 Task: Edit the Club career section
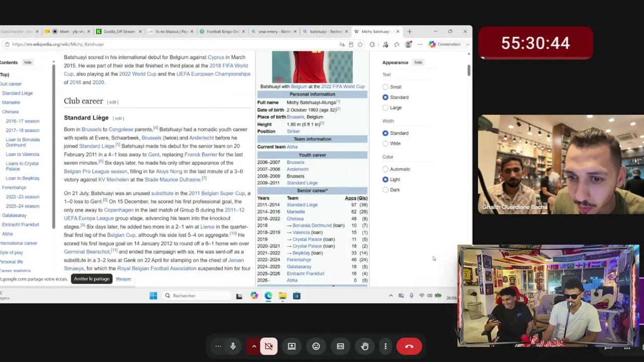click(113, 102)
